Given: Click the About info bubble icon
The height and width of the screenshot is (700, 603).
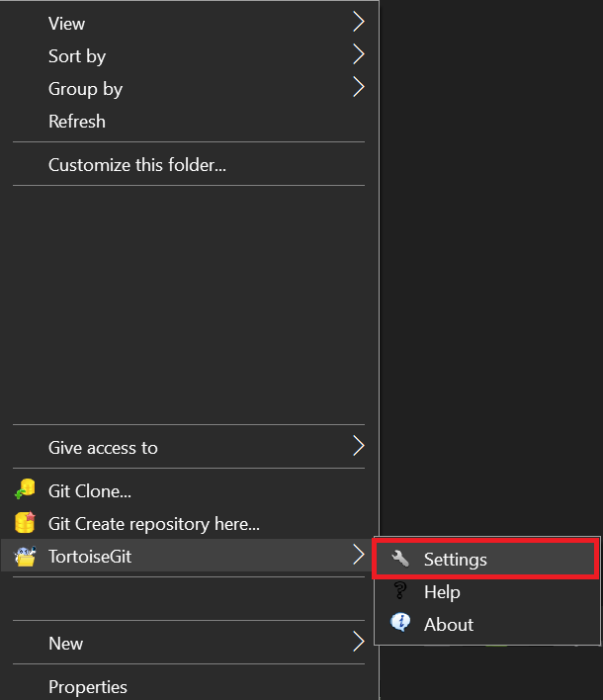Looking at the screenshot, I should click(x=400, y=622).
